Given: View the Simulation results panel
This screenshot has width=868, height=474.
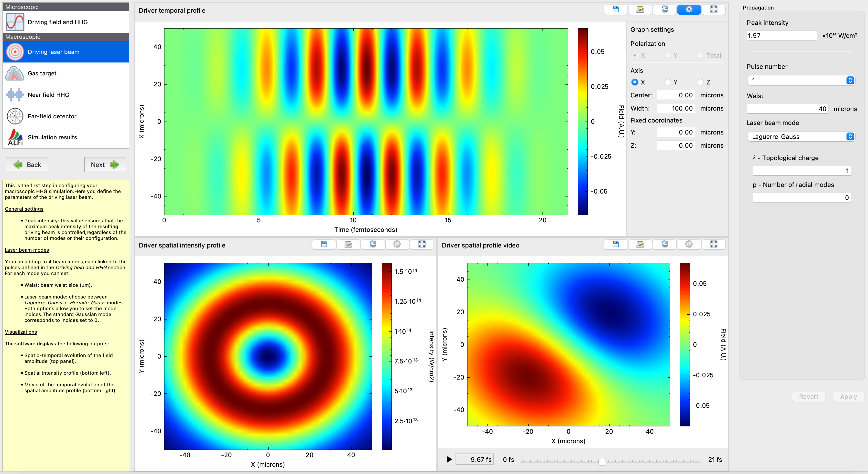Looking at the screenshot, I should click(52, 137).
